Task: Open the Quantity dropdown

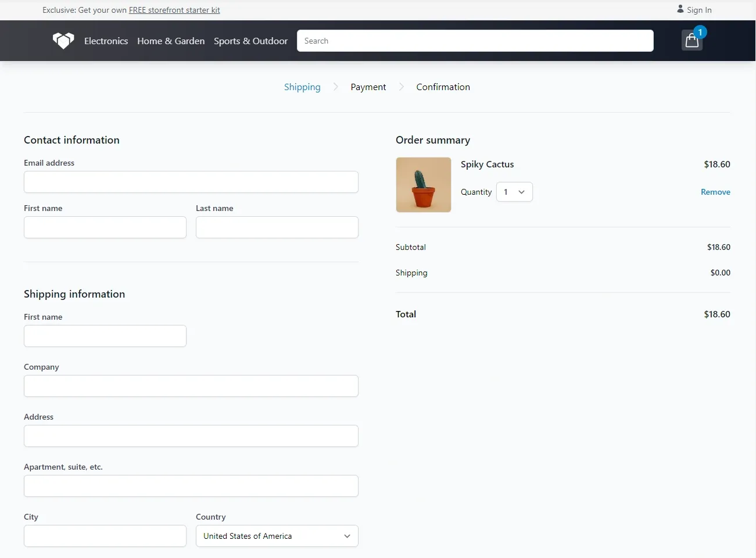Action: 514,192
